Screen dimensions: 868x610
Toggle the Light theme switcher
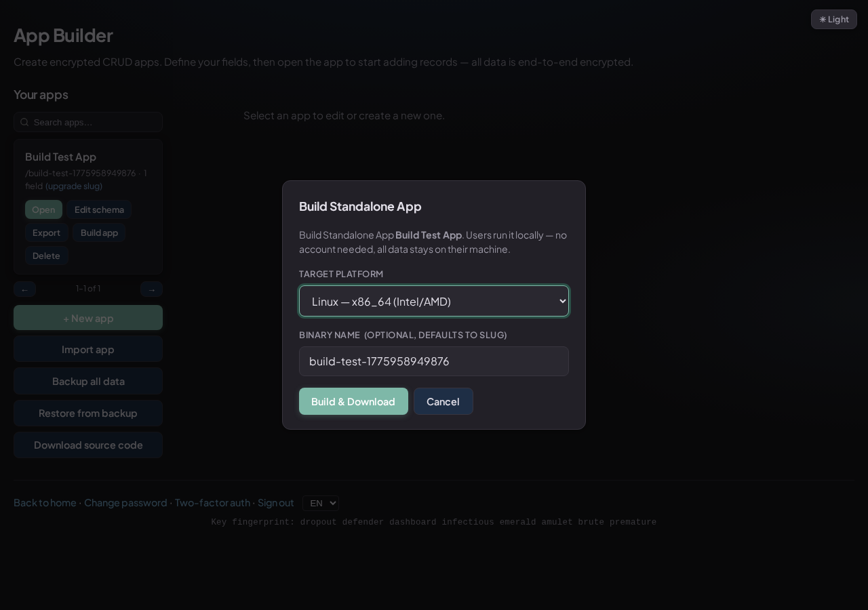click(x=834, y=19)
